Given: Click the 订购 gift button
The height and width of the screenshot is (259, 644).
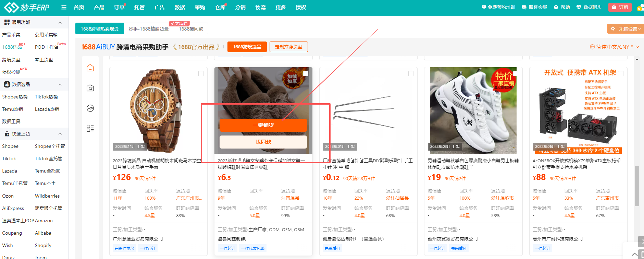Looking at the screenshot, I should pyautogui.click(x=620, y=7).
